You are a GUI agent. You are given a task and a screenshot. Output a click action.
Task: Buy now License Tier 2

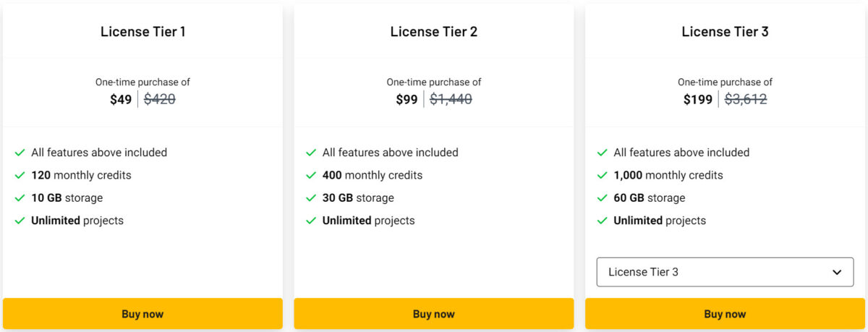434,314
